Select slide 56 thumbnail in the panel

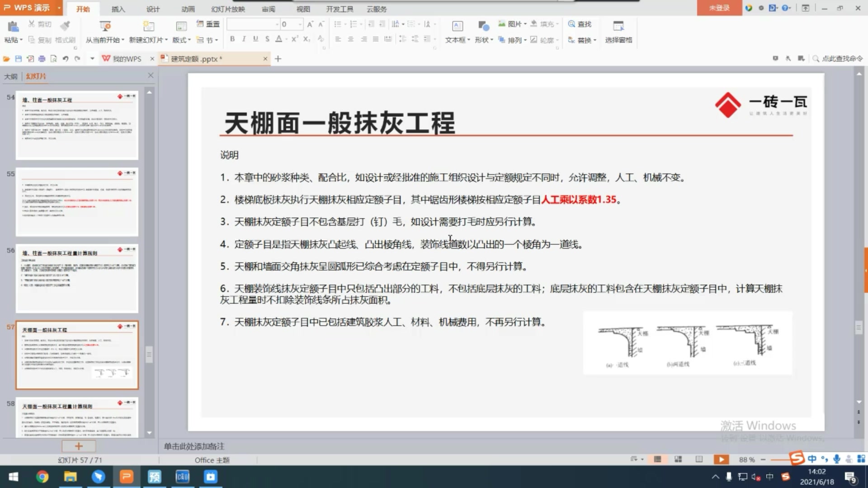click(x=77, y=278)
